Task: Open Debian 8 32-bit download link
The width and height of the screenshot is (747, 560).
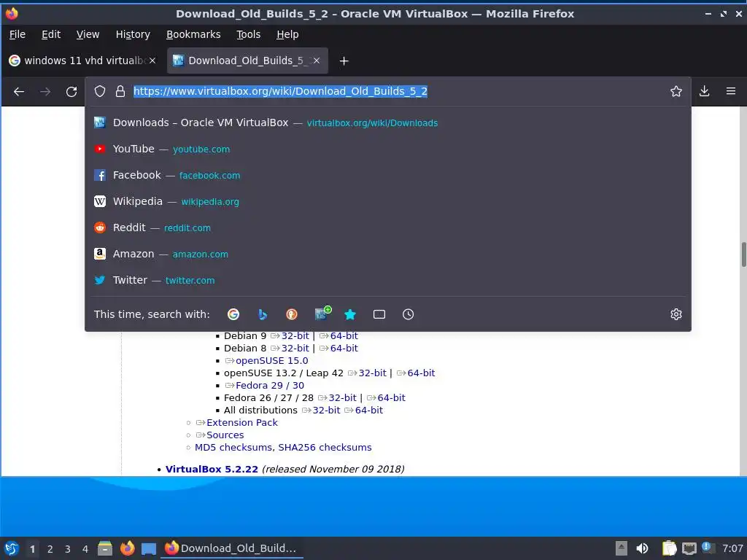Action: 295,348
